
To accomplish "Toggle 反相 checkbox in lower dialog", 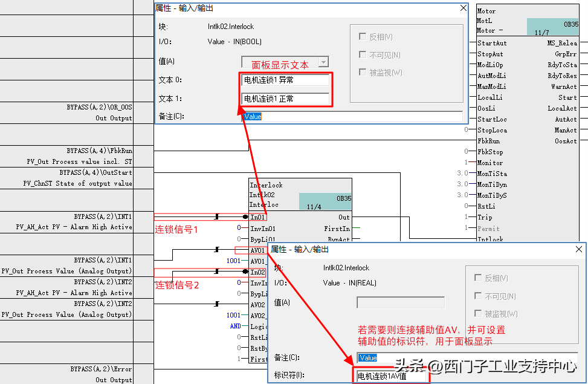I will (x=479, y=278).
